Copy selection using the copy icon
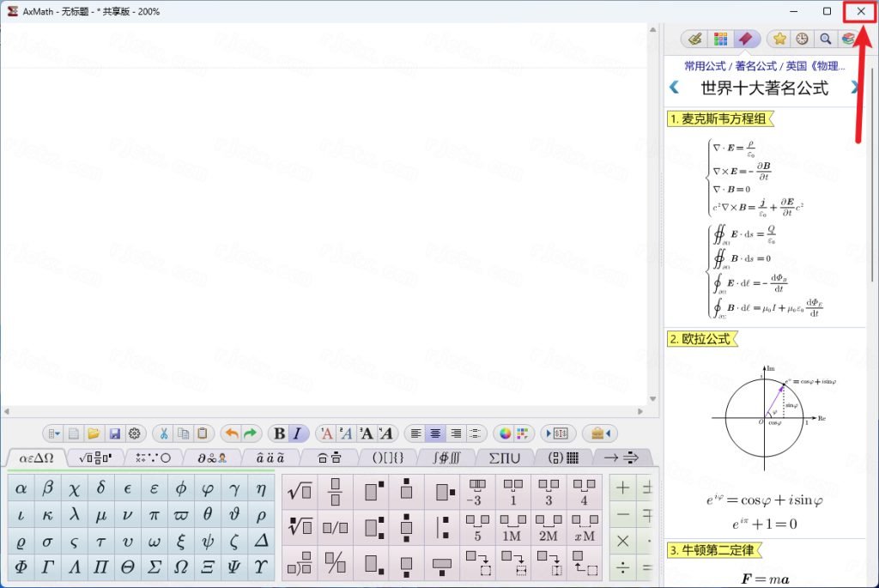 coord(184,433)
